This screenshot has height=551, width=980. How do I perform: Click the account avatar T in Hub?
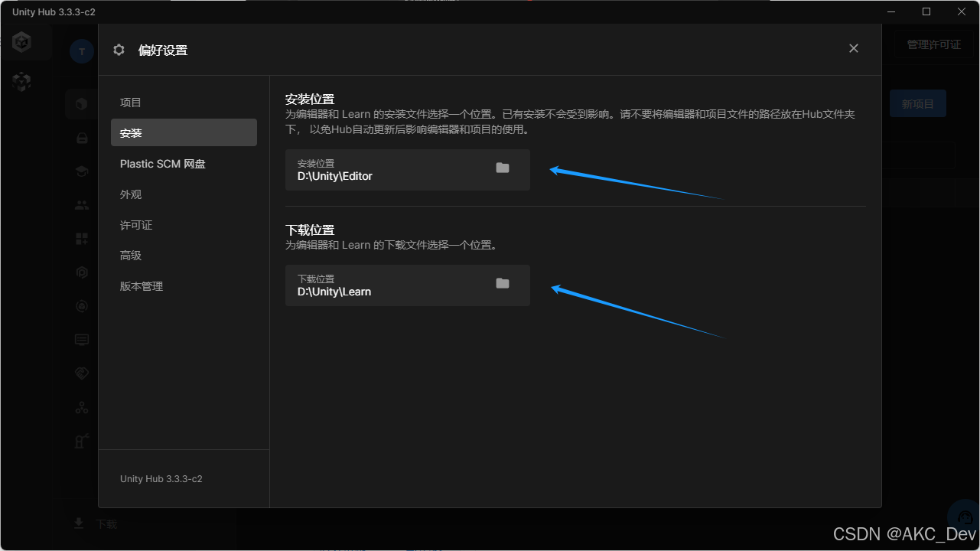click(x=81, y=51)
